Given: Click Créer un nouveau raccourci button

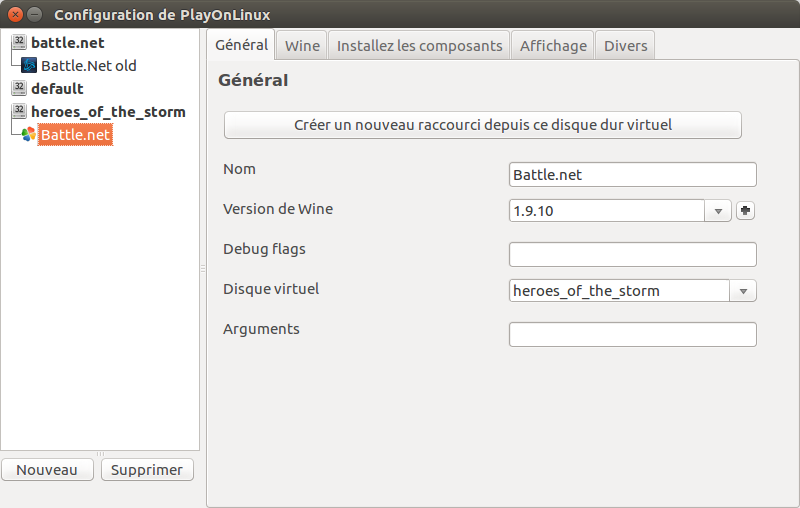Looking at the screenshot, I should (483, 125).
